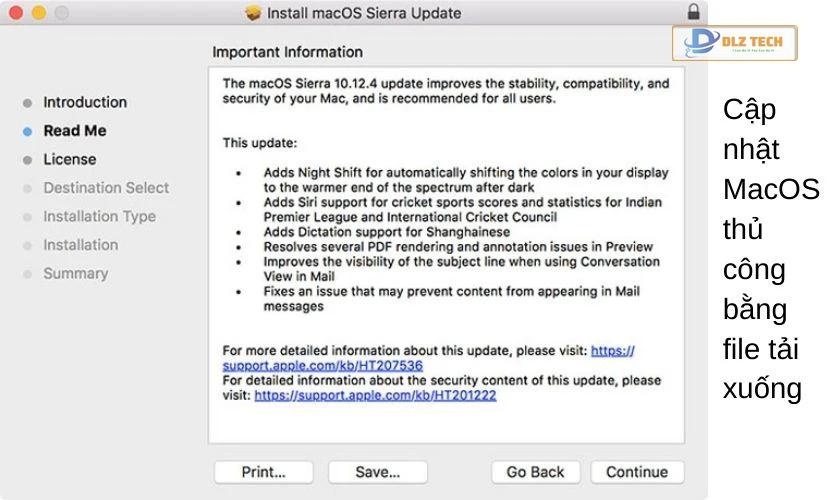Screen dimensions: 840x500
Task: Click the Destination Select step
Action: pyautogui.click(x=106, y=188)
